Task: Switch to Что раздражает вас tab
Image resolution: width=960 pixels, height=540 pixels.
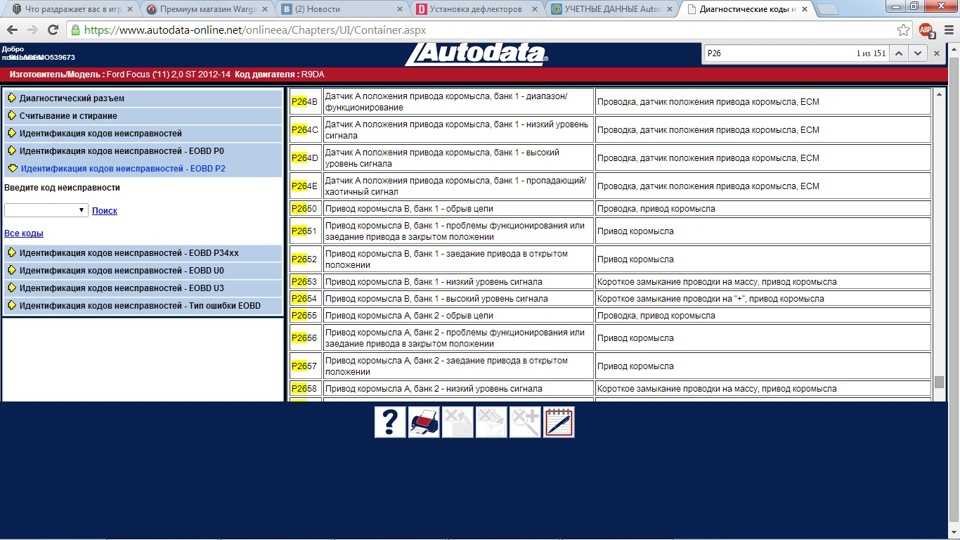Action: [x=70, y=9]
